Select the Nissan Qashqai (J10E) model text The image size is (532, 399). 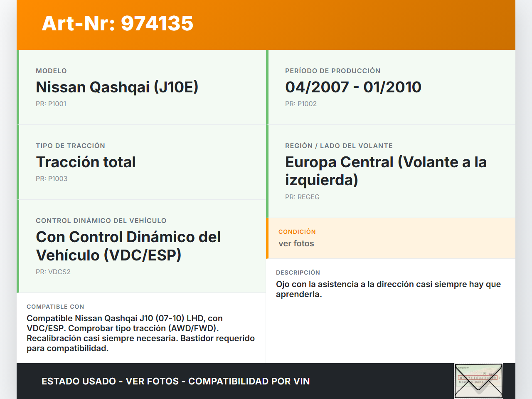pyautogui.click(x=117, y=87)
